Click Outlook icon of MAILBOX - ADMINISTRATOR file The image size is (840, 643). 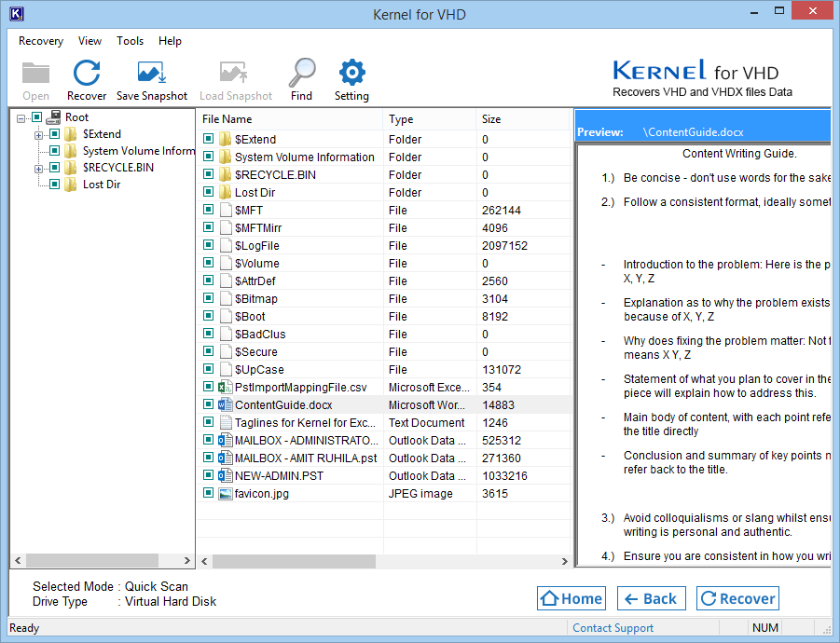(225, 440)
